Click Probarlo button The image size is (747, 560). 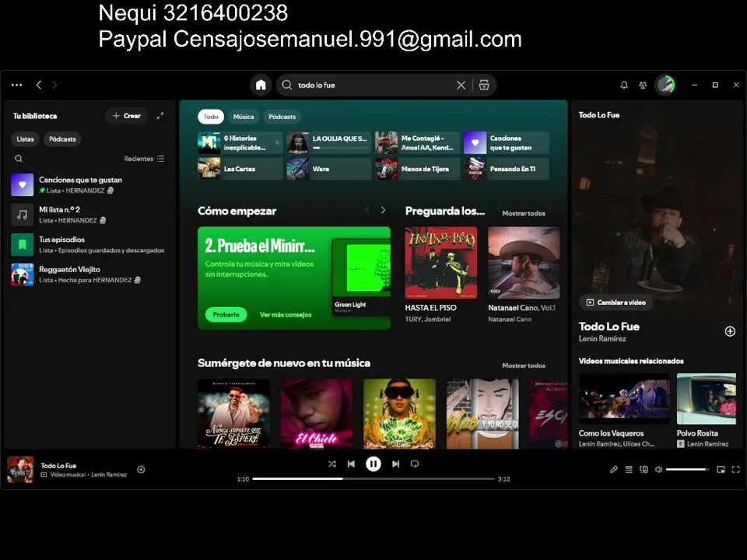click(226, 314)
